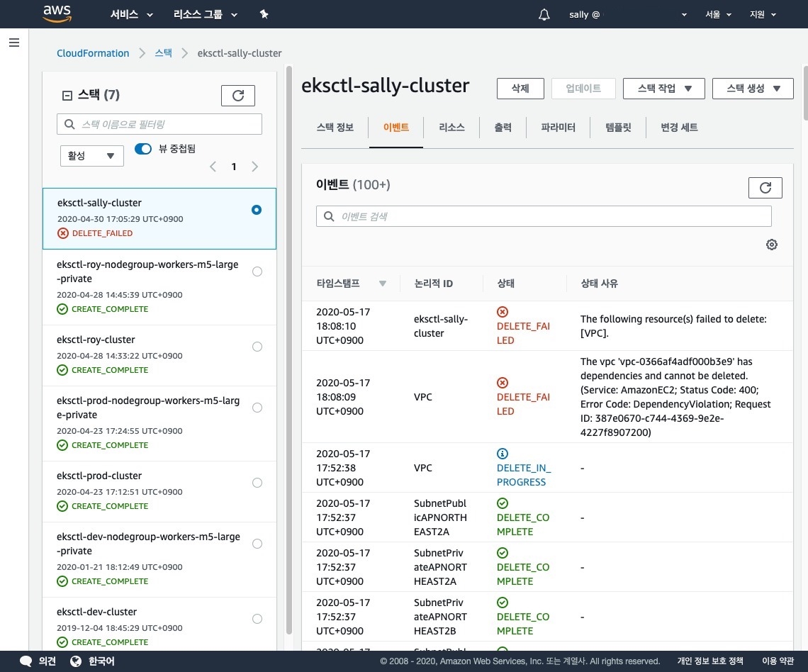Open the notifications bell

click(x=544, y=14)
